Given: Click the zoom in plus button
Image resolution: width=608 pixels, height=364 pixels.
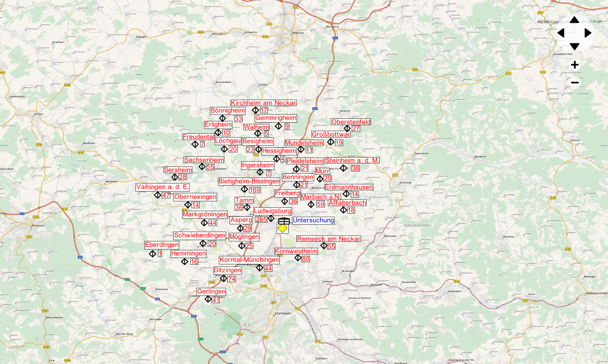Looking at the screenshot, I should (574, 64).
